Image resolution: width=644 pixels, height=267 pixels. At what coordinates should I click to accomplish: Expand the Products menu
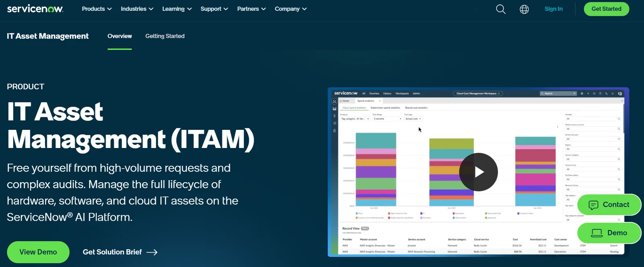pyautogui.click(x=97, y=9)
